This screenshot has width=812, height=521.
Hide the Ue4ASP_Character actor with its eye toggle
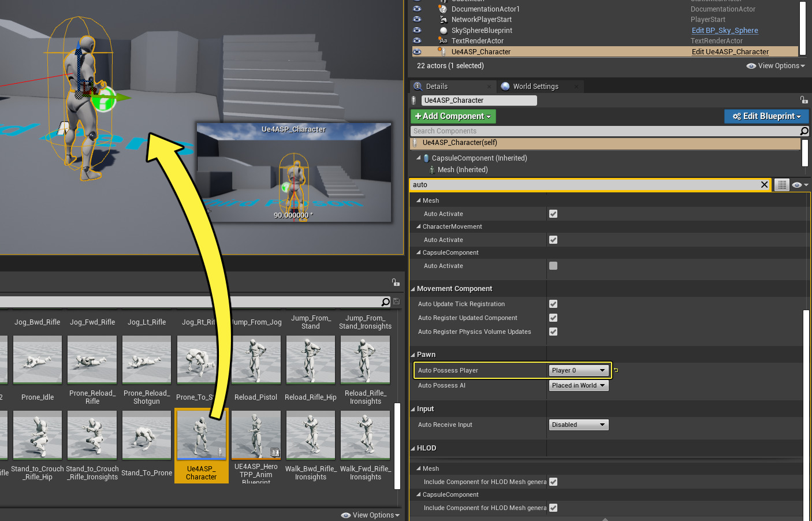click(x=418, y=51)
